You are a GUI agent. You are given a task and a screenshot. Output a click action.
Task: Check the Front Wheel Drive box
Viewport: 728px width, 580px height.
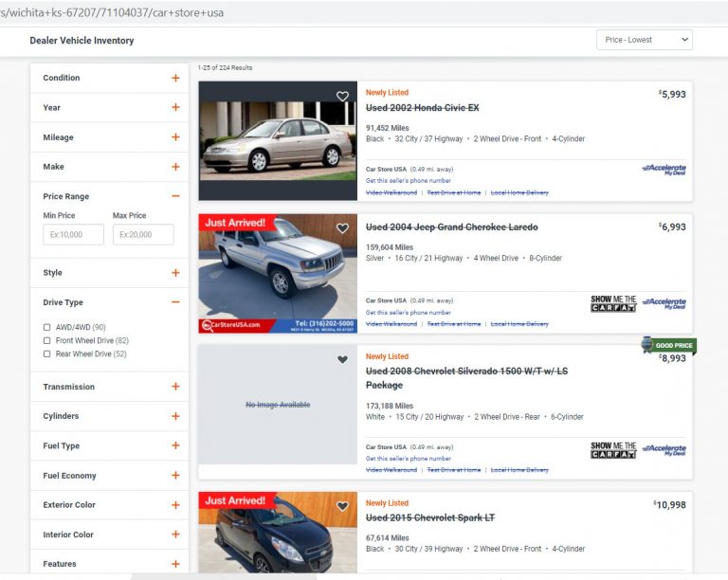(x=46, y=340)
